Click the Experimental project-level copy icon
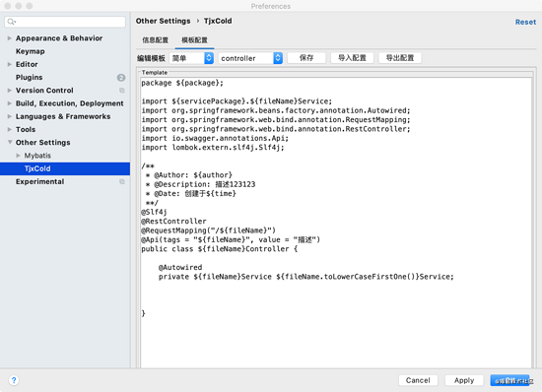The image size is (542, 392). (122, 181)
